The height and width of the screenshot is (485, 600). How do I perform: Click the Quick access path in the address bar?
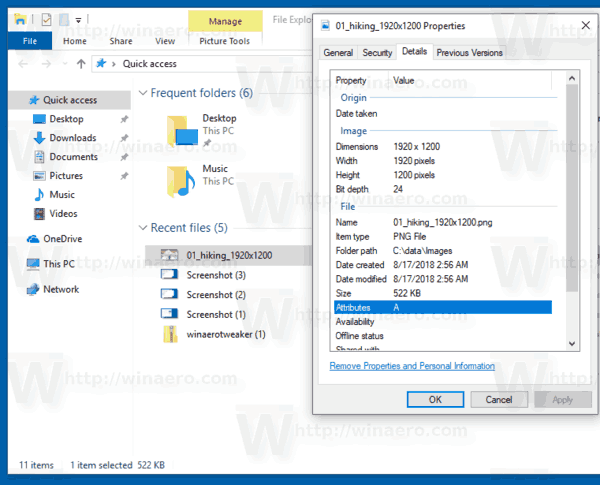(150, 64)
